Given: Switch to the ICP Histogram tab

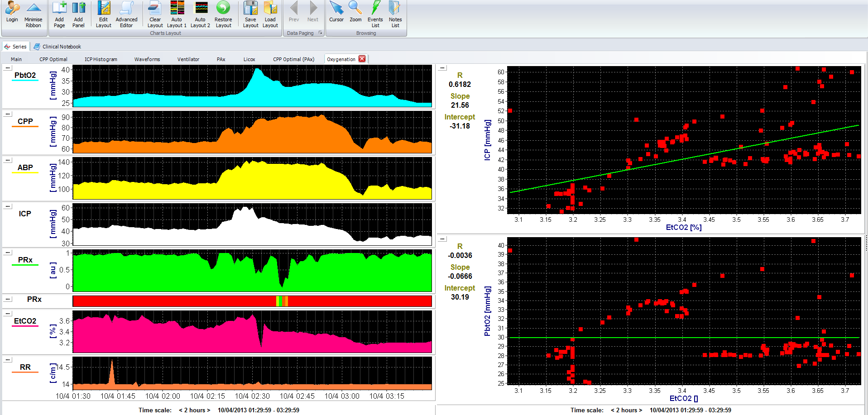Looking at the screenshot, I should (101, 59).
